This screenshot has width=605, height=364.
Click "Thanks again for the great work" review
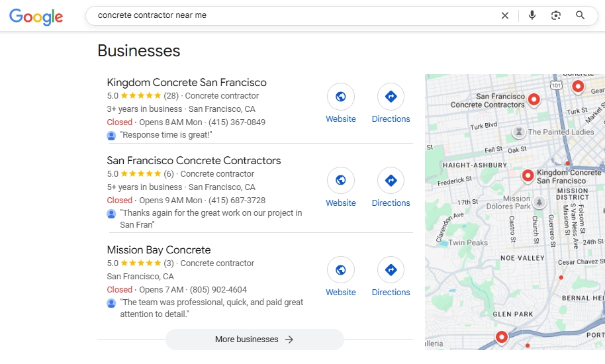(211, 218)
